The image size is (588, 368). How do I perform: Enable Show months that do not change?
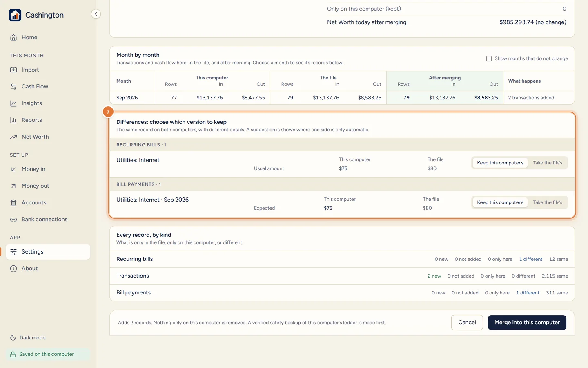(489, 58)
